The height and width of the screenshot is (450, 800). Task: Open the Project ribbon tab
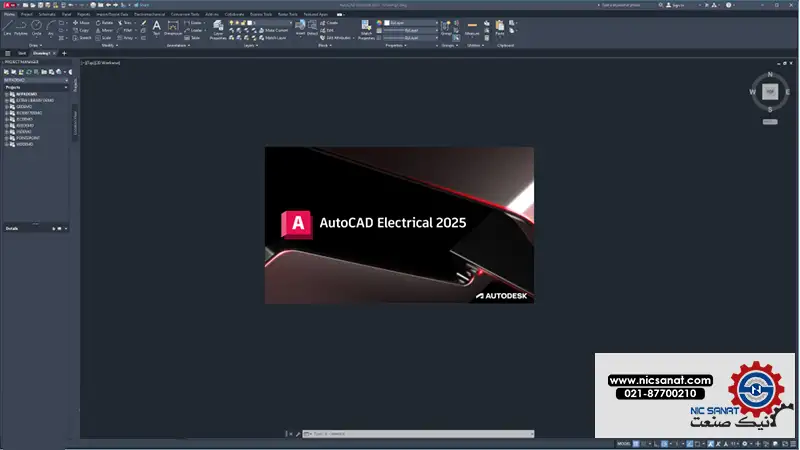pos(27,14)
